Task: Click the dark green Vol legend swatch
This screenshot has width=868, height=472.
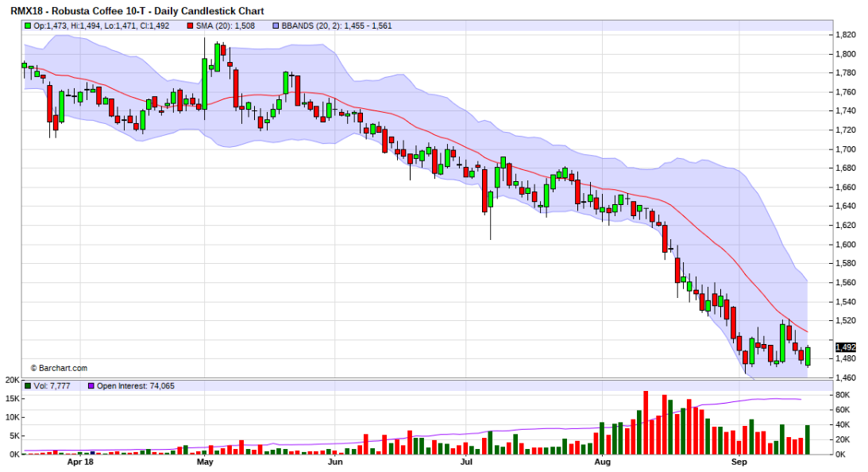Action: pos(28,385)
